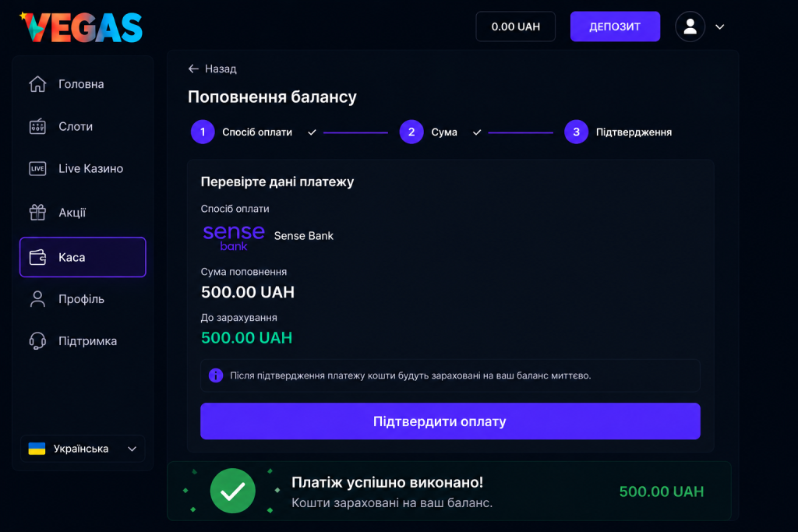
Task: Click the green success checkmark notification
Action: point(232,491)
